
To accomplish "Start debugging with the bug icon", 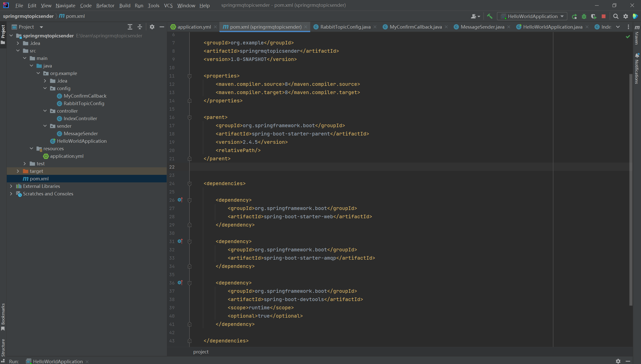I will coord(584,17).
